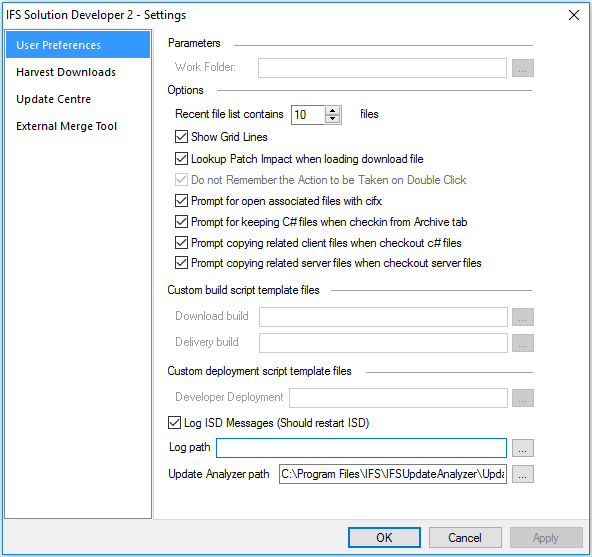Browse for Developer Deployment template file
592x557 pixels.
[x=523, y=398]
